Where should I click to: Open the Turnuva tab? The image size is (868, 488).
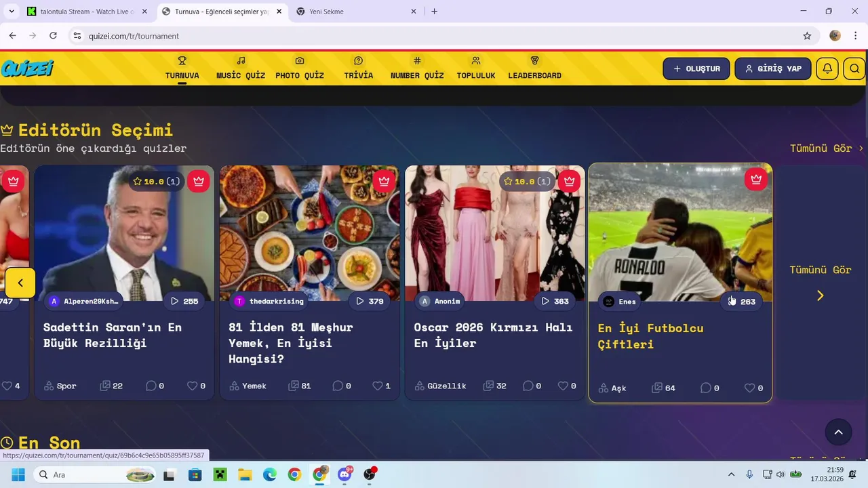coord(182,68)
